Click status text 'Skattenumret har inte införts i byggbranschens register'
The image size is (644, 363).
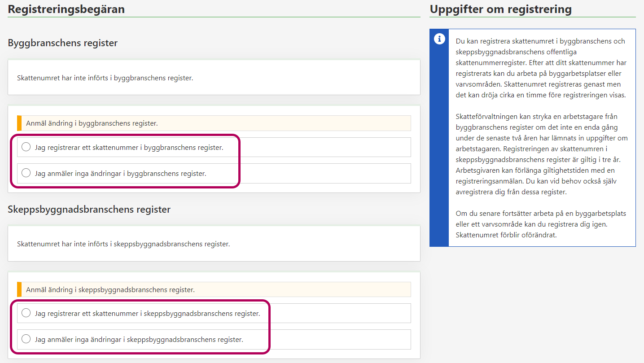coord(105,78)
